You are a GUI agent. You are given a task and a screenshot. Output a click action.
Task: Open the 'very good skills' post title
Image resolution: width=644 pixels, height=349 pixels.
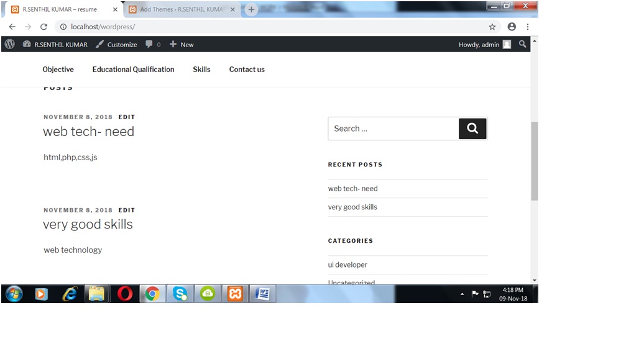click(88, 224)
